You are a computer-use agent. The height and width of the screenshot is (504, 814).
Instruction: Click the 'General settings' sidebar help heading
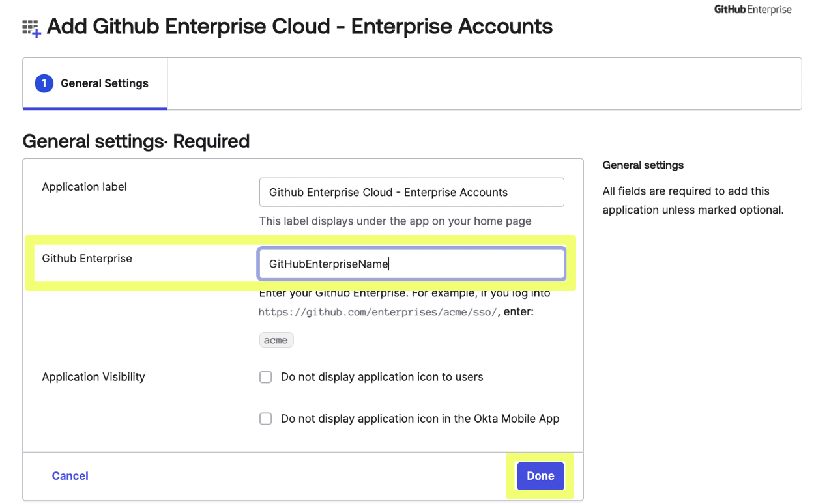pos(643,165)
